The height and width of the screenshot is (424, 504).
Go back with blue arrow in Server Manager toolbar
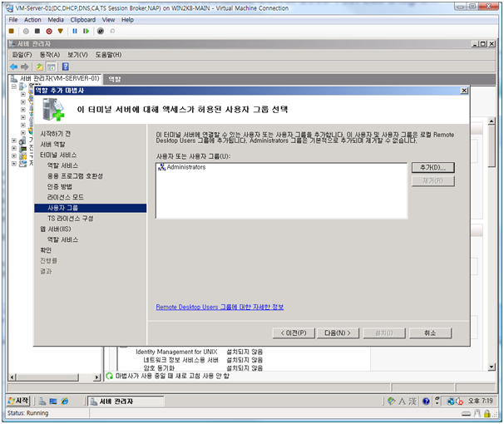pyautogui.click(x=14, y=67)
